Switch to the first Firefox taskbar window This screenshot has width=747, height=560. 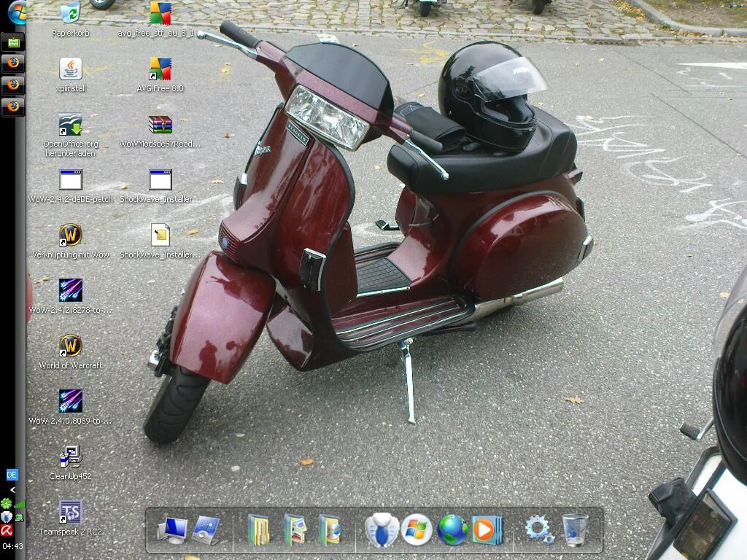click(x=13, y=63)
